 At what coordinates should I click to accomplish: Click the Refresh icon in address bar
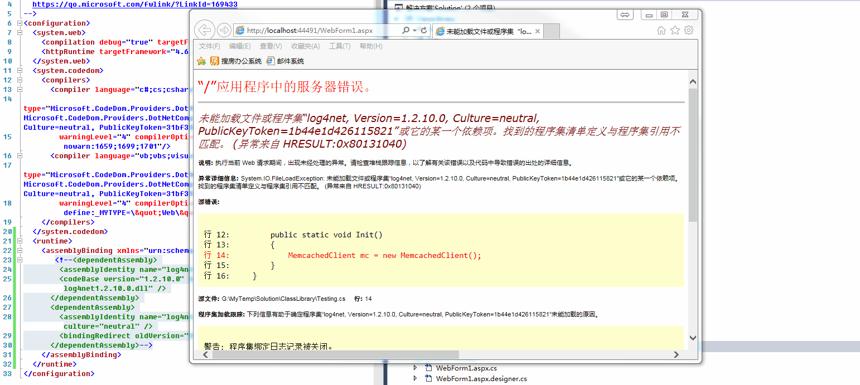click(x=424, y=31)
